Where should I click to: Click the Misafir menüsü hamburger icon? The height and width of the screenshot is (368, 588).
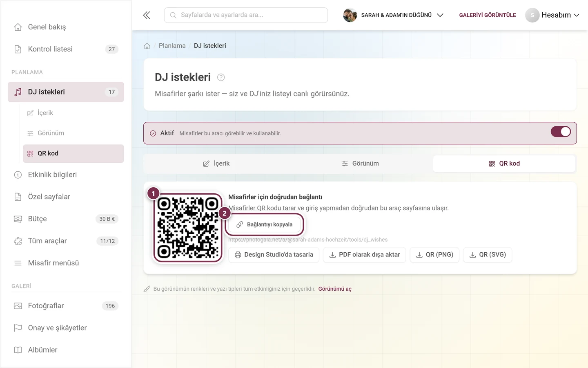point(18,263)
